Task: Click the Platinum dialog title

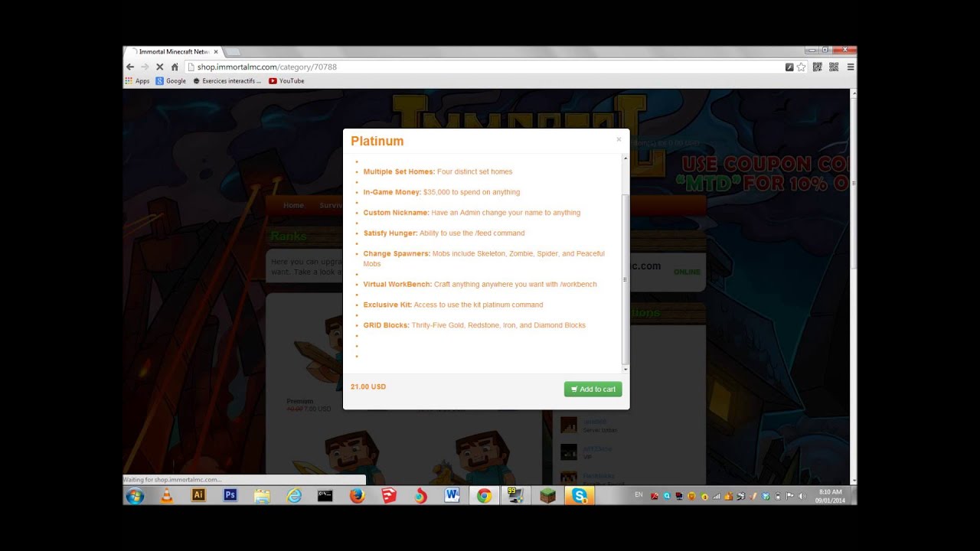Action: click(x=377, y=142)
